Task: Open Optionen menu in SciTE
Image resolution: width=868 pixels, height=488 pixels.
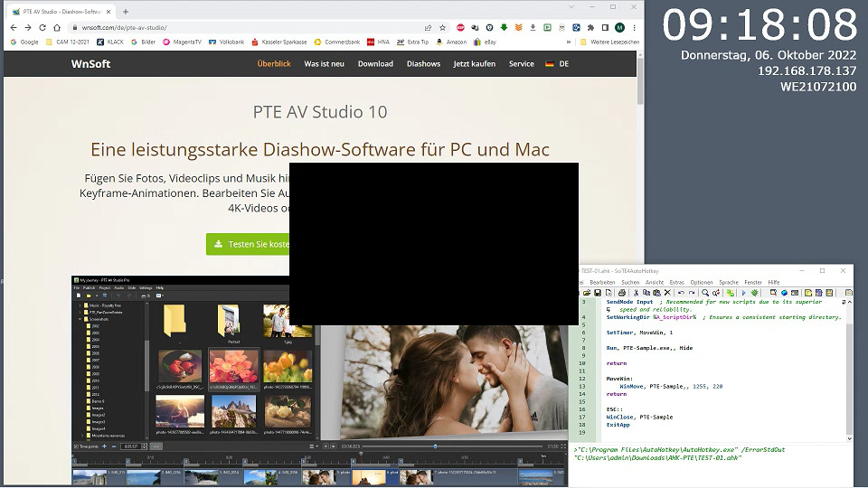Action: pyautogui.click(x=702, y=282)
